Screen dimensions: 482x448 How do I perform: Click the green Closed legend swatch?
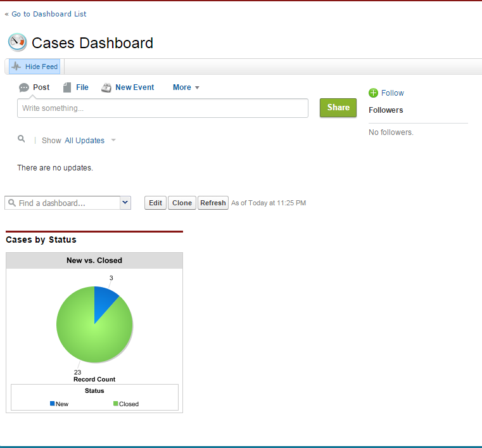(x=115, y=404)
